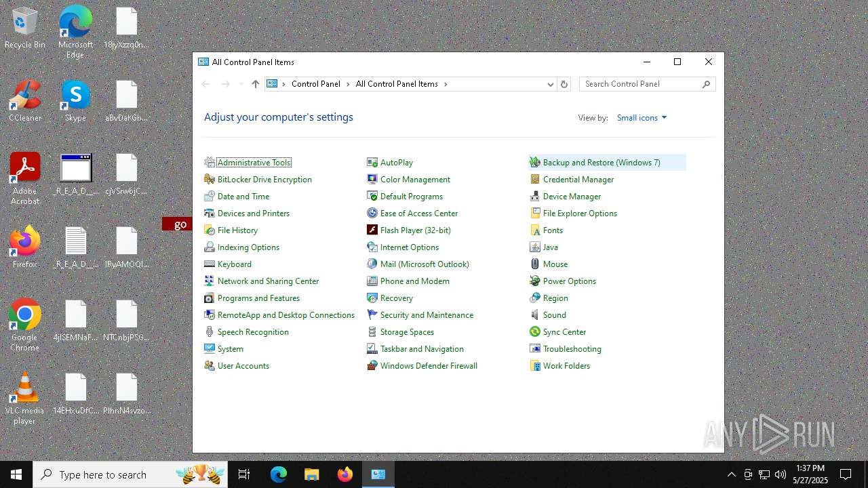Open the Administrative Tools icon

click(210, 163)
